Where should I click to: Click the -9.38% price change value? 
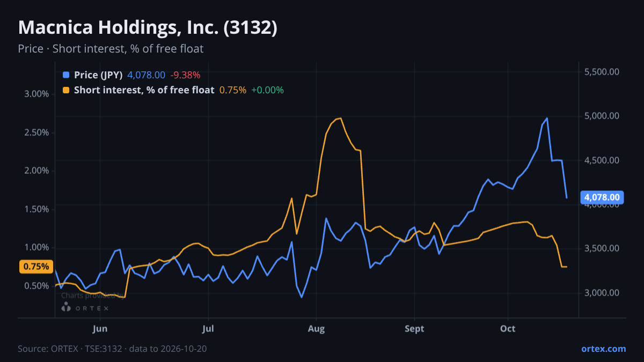pos(185,75)
